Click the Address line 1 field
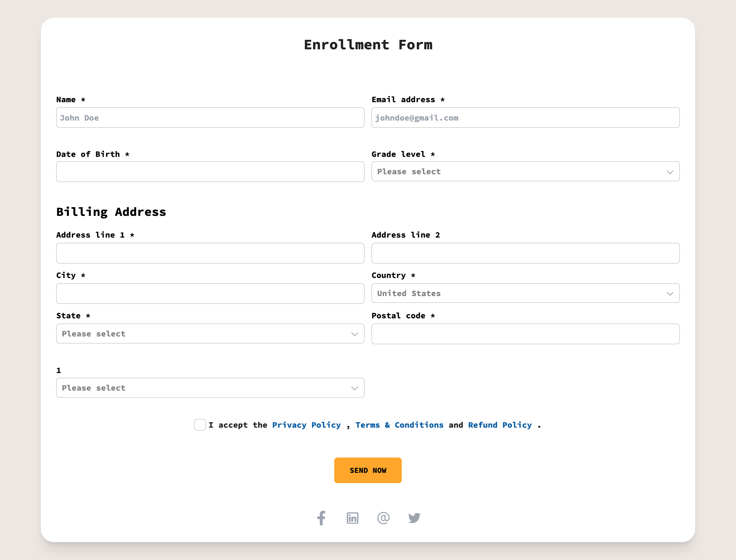This screenshot has width=736, height=560. point(210,253)
